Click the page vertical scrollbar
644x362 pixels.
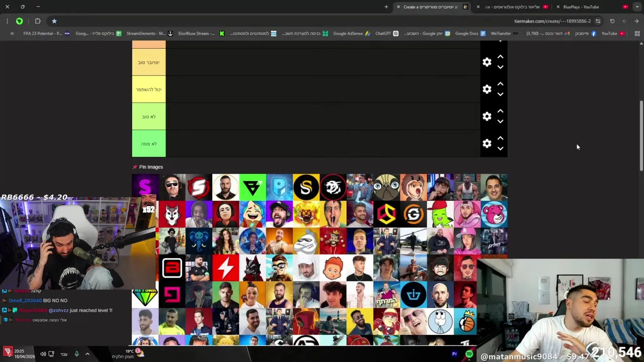[x=641, y=136]
